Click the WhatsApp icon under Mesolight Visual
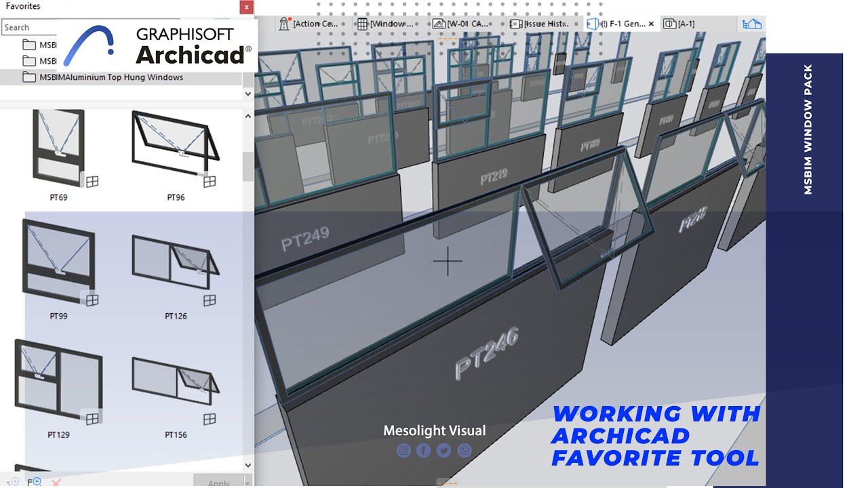This screenshot has width=868, height=488. tap(465, 450)
